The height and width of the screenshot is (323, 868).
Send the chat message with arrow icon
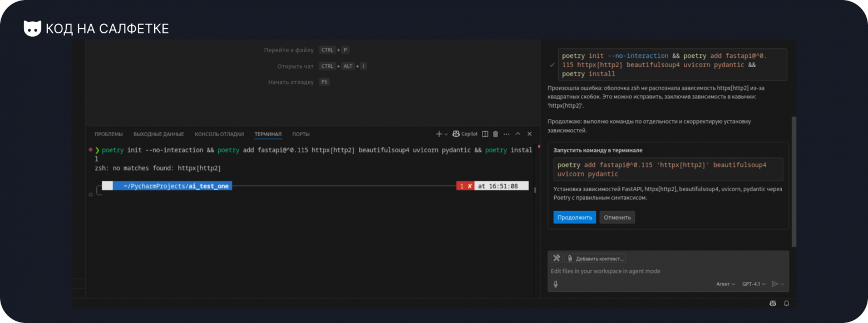pos(775,284)
